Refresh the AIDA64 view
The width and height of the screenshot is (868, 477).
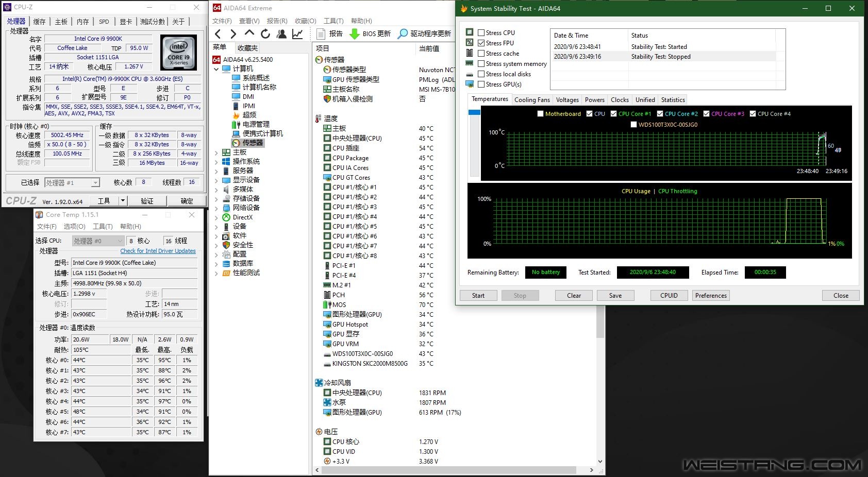(265, 34)
